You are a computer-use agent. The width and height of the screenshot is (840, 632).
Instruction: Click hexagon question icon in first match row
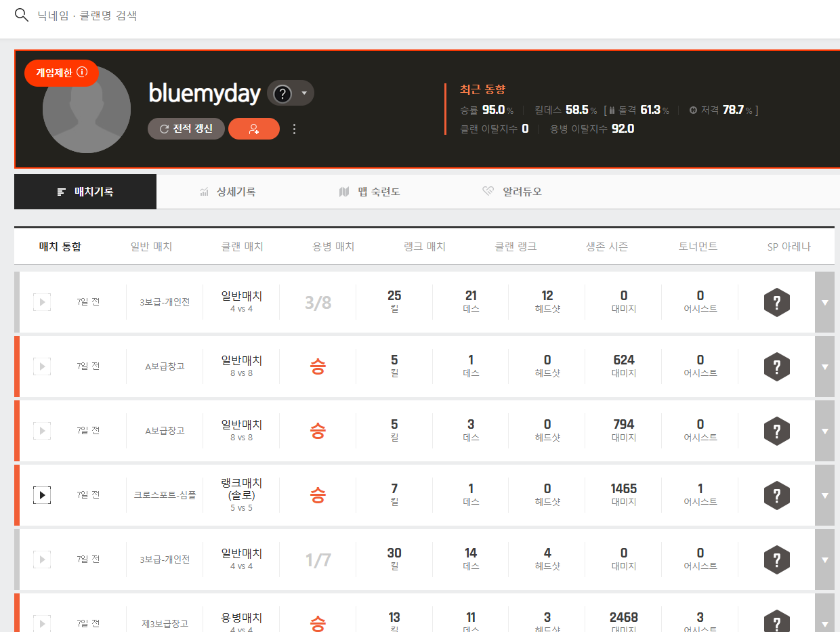click(x=776, y=302)
